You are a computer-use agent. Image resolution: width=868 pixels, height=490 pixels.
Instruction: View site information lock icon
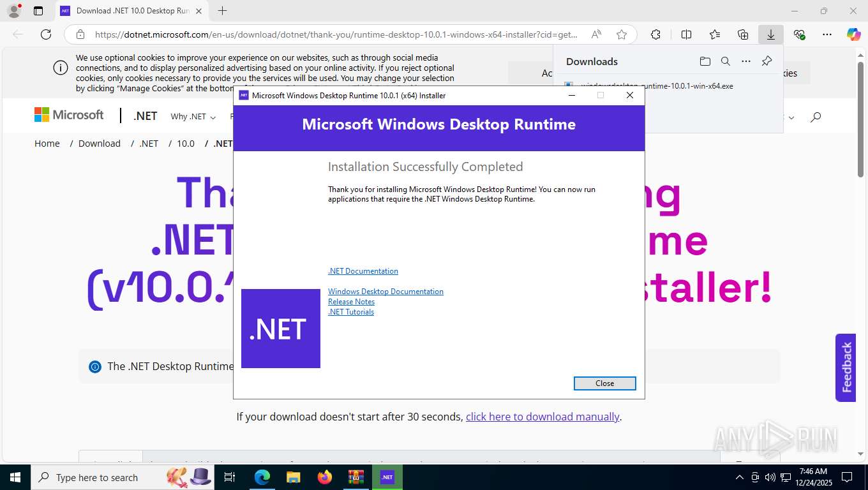point(80,34)
